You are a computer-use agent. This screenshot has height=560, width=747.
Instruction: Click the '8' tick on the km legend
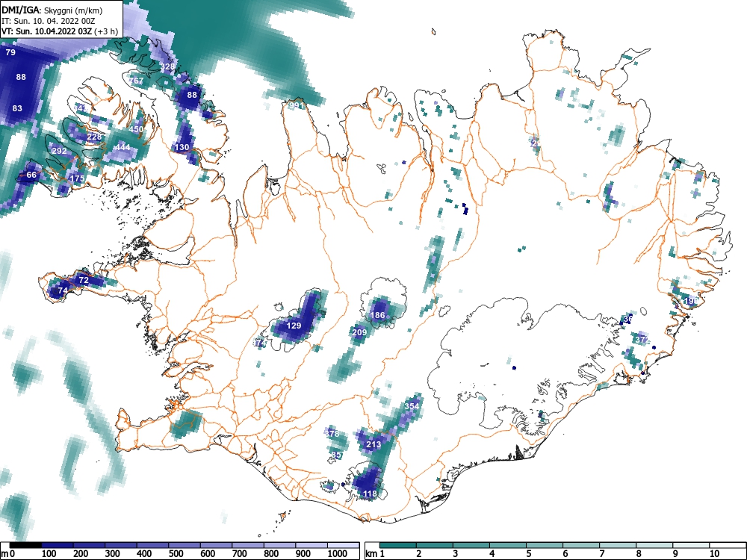point(639,554)
